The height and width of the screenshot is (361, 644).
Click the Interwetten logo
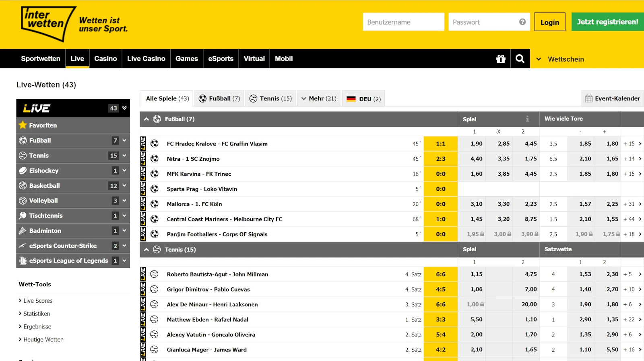pos(48,24)
